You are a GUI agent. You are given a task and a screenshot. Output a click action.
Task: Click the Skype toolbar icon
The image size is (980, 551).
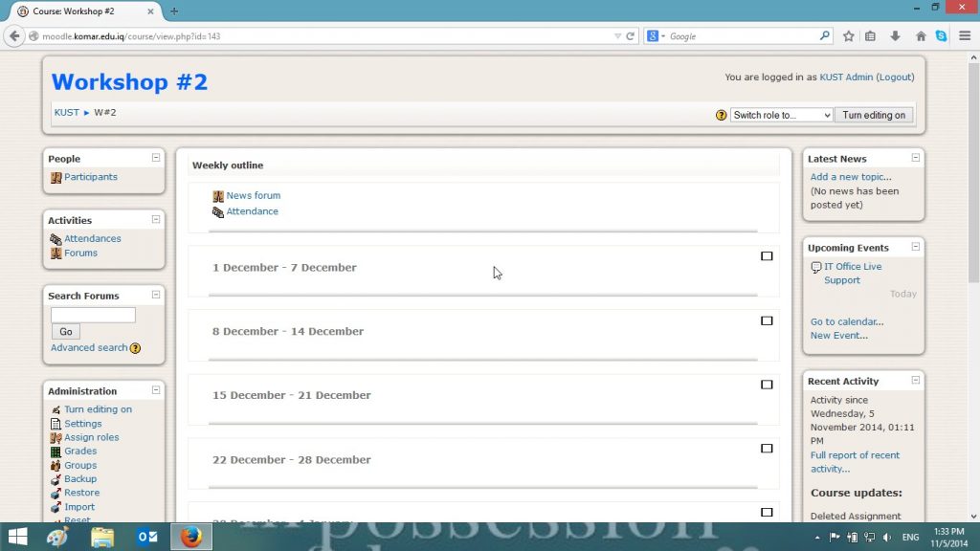[x=942, y=36]
